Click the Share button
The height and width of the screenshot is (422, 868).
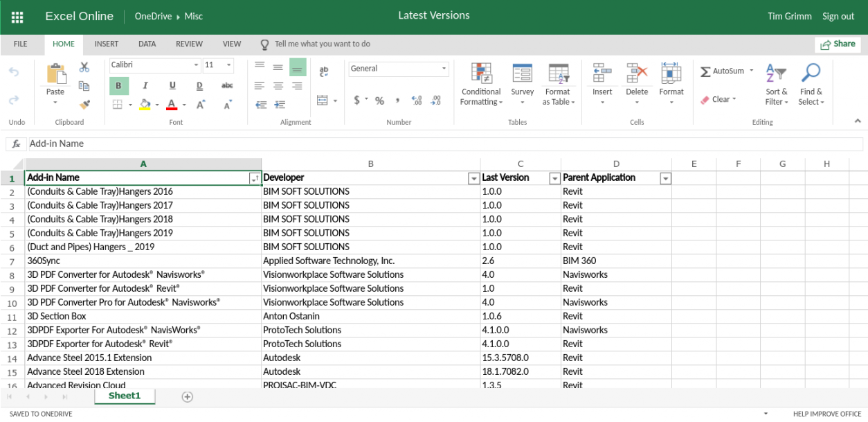tap(838, 44)
